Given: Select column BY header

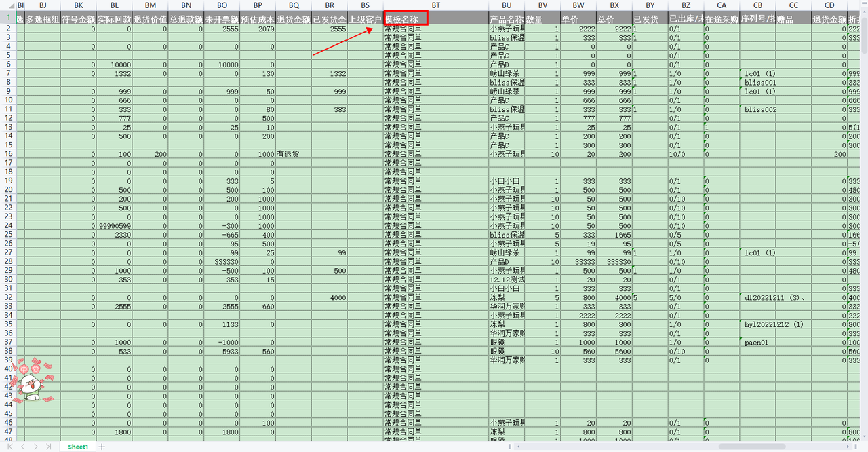Looking at the screenshot, I should coord(650,5).
